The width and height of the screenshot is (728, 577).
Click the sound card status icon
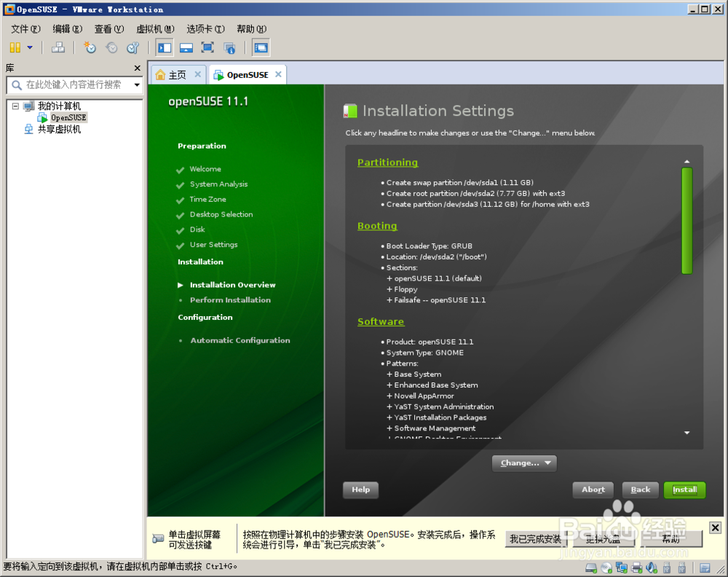(652, 568)
